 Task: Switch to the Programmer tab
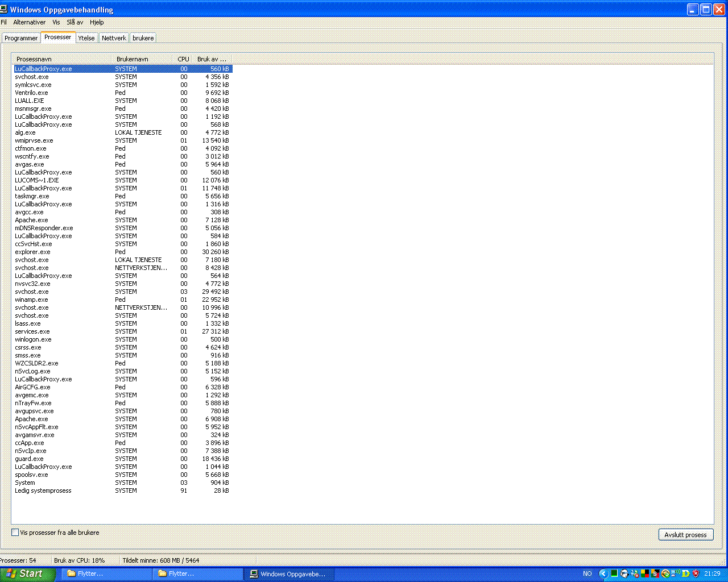click(x=21, y=38)
